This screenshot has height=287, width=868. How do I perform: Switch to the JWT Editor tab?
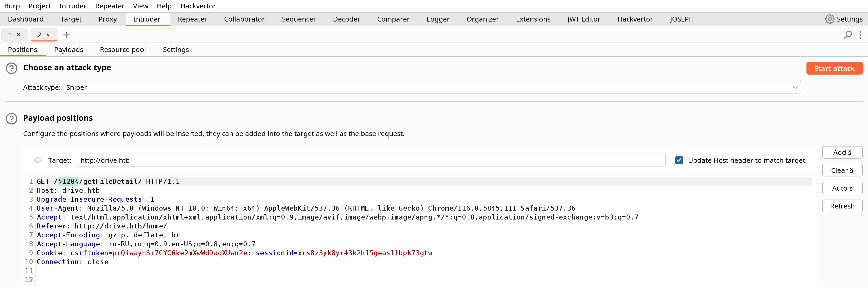[x=584, y=19]
